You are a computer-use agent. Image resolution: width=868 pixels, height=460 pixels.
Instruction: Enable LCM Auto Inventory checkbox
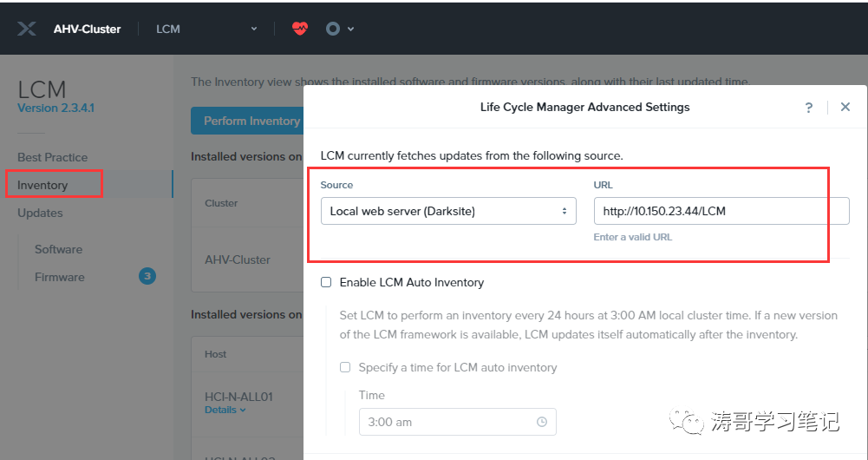click(x=326, y=282)
